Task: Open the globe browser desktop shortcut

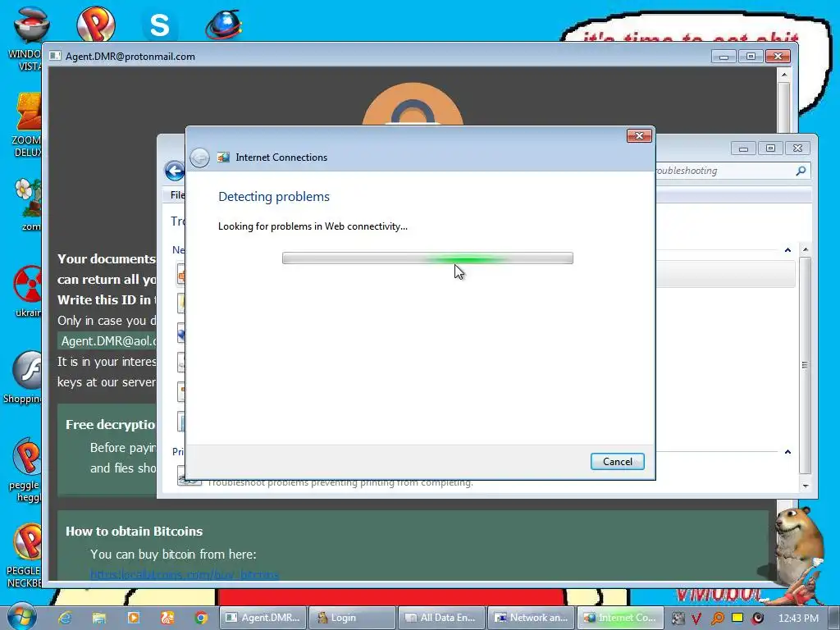Action: (223, 25)
